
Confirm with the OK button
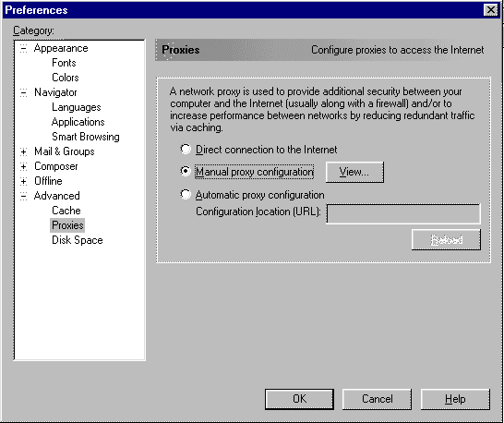(x=299, y=399)
